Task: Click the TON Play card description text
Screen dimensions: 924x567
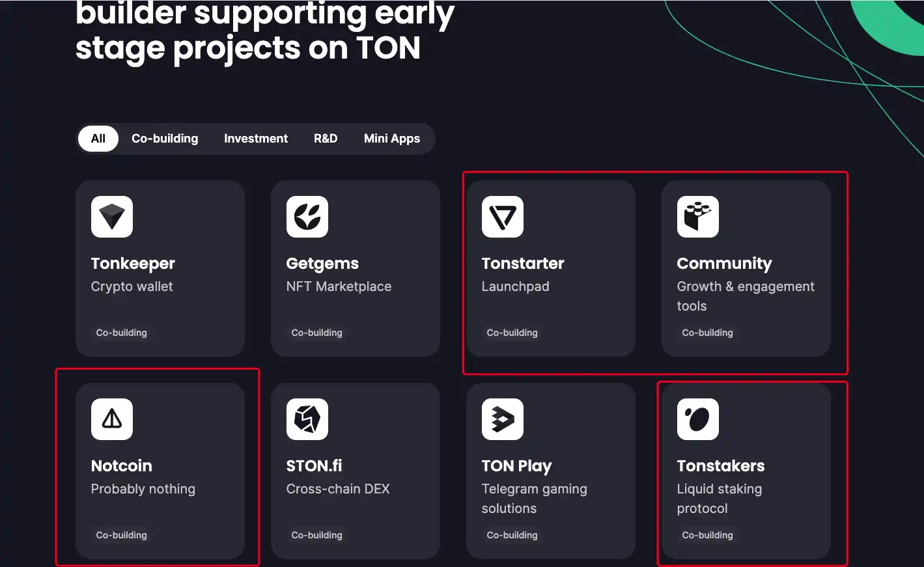Action: [x=534, y=499]
